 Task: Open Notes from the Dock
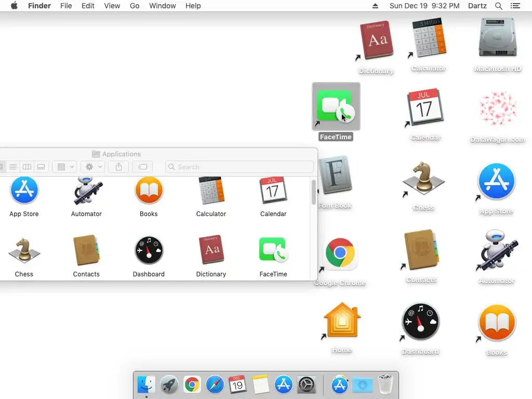[261, 385]
